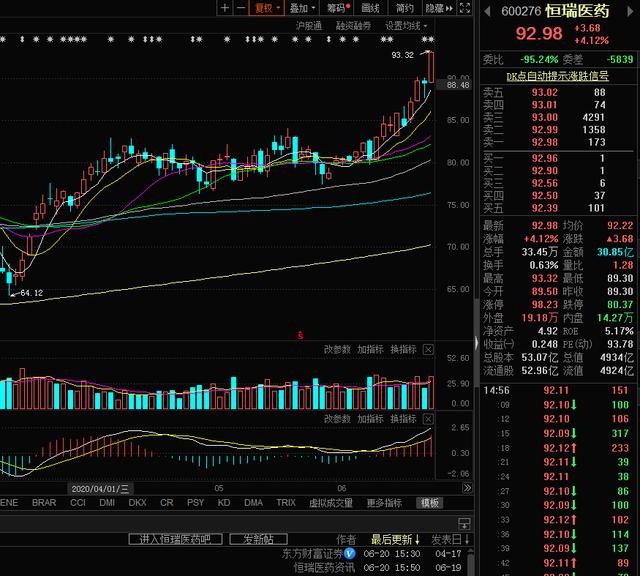The image size is (640, 576).
Task: Click 加指标 in the MACD panel
Action: coord(370,419)
